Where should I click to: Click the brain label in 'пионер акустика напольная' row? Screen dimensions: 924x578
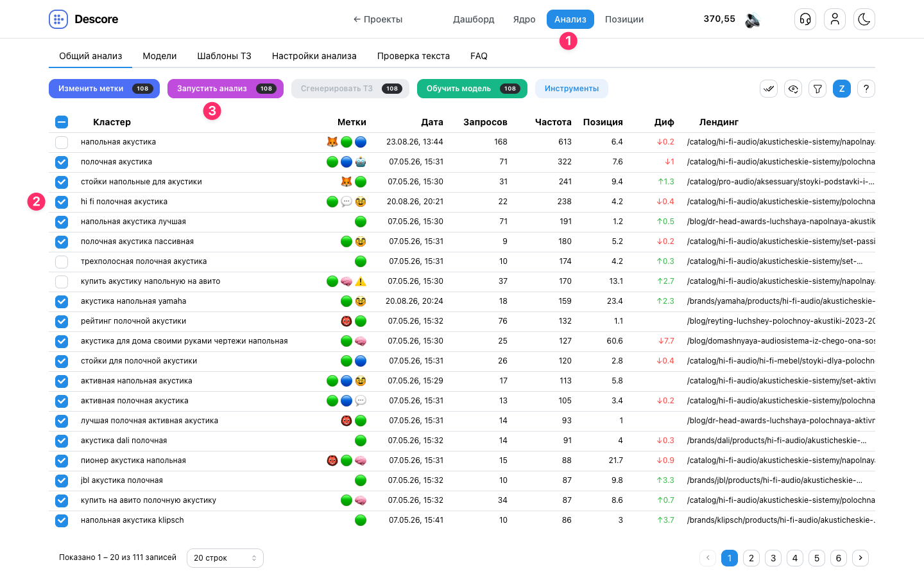(x=361, y=460)
